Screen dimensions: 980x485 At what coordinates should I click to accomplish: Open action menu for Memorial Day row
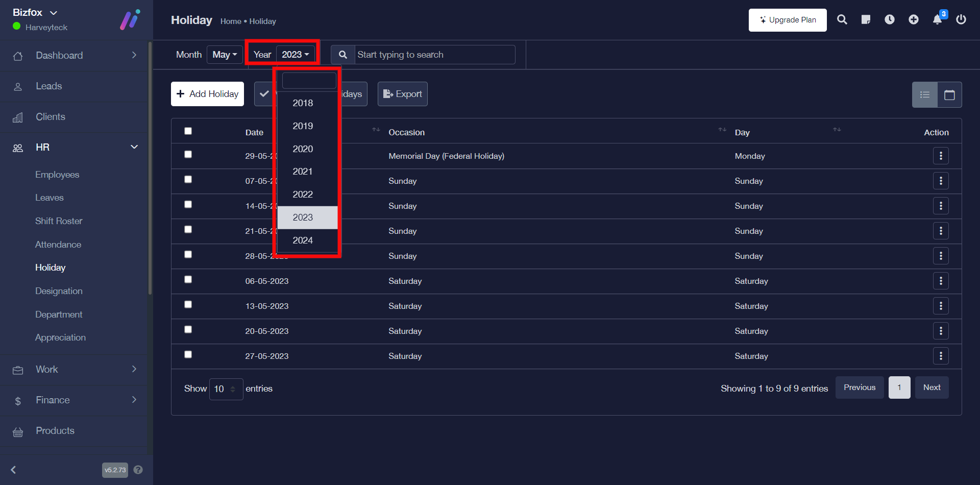pyautogui.click(x=941, y=156)
